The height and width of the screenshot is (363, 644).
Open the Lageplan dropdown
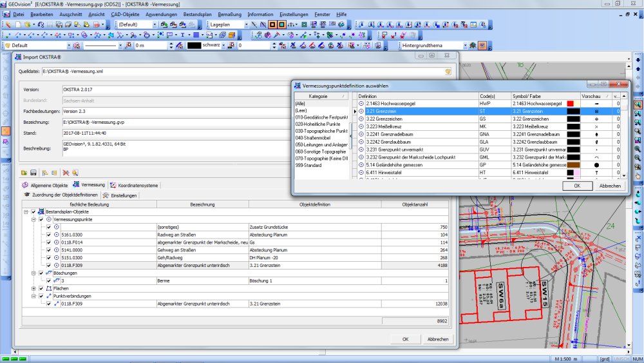click(x=246, y=25)
